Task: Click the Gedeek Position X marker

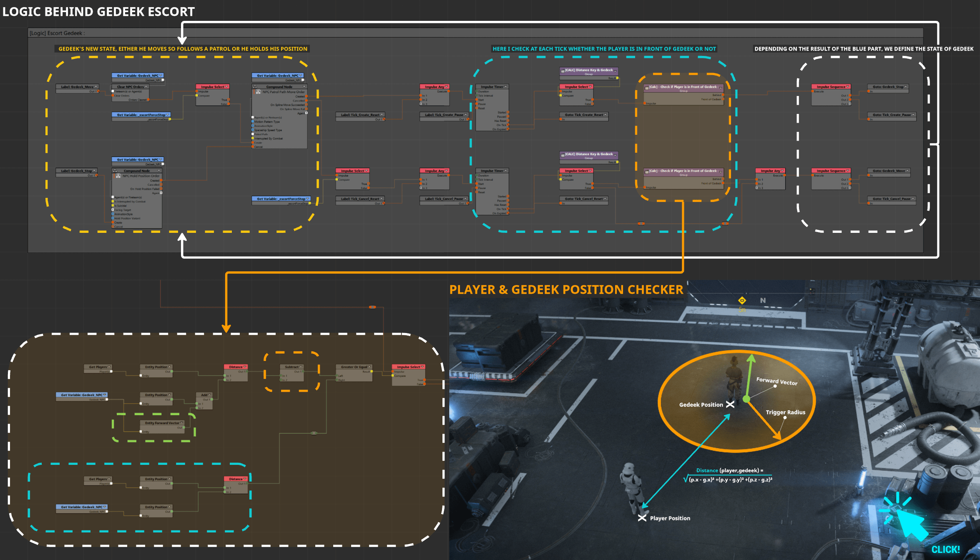Action: pos(730,404)
